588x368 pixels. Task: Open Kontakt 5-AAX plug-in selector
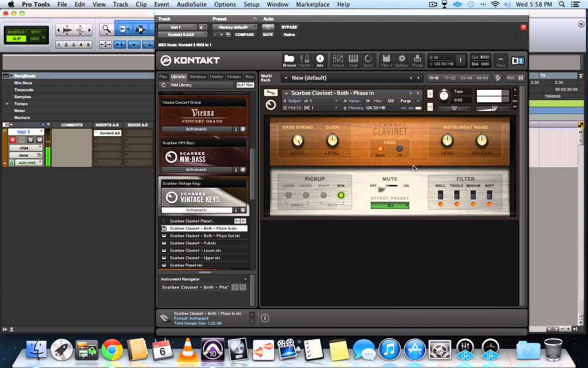click(182, 34)
